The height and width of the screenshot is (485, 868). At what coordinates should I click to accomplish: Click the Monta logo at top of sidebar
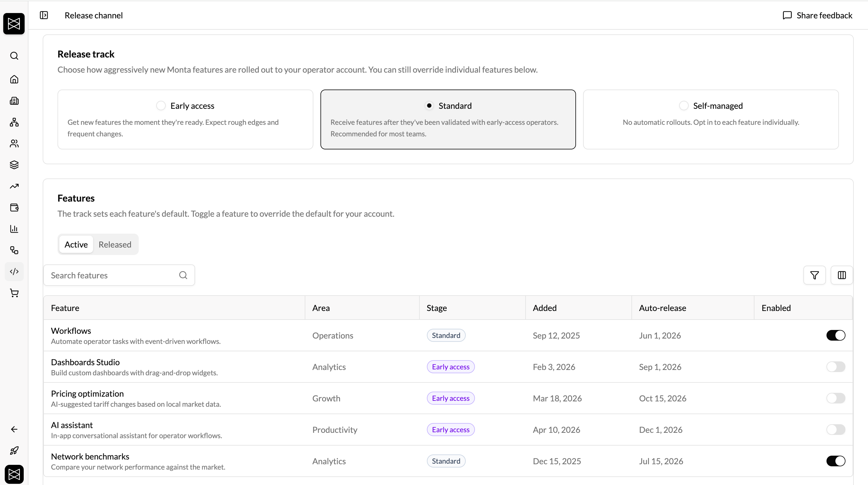tap(14, 24)
